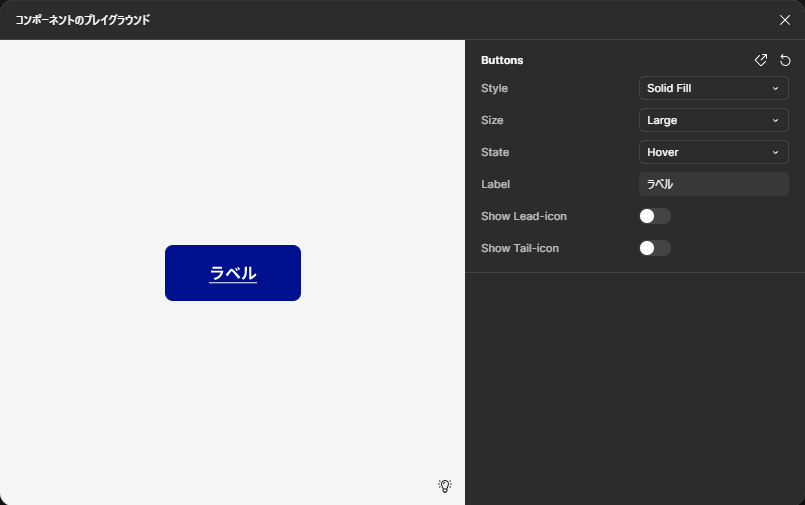Enable the Show Lead-icon toggle
Image resolution: width=805 pixels, height=505 pixels.
655,216
